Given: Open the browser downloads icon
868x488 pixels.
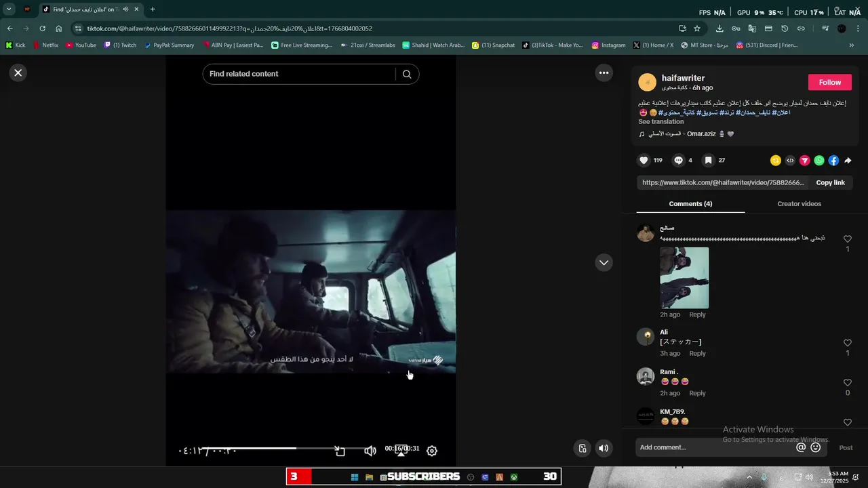Looking at the screenshot, I should [x=719, y=28].
